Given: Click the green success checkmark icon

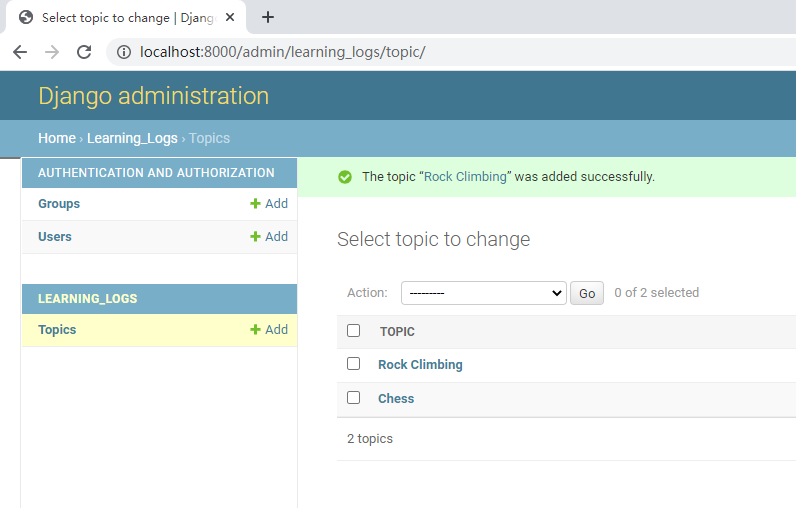Looking at the screenshot, I should tap(345, 177).
